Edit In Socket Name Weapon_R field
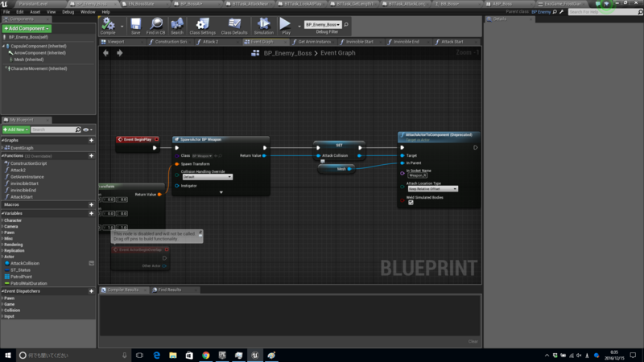The width and height of the screenshot is (644, 362). click(417, 175)
